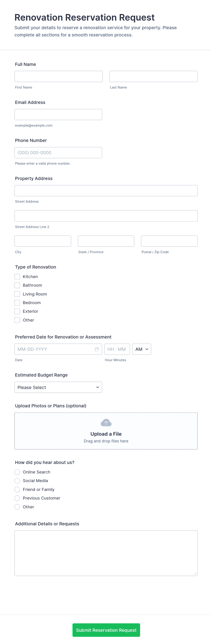Pick the Previous Customer radio button
The width and height of the screenshot is (210, 644).
(17, 498)
